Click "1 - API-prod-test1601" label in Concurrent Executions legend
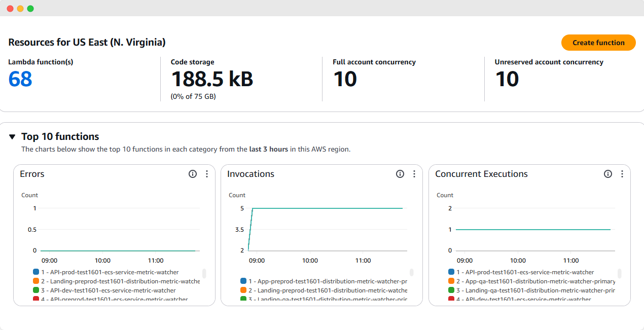644x330 pixels. (525, 272)
